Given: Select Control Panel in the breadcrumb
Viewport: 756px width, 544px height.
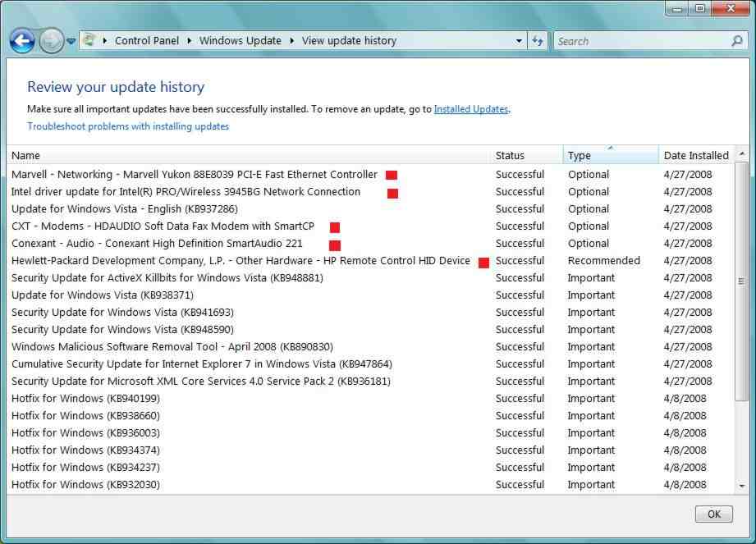Looking at the screenshot, I should [x=147, y=41].
